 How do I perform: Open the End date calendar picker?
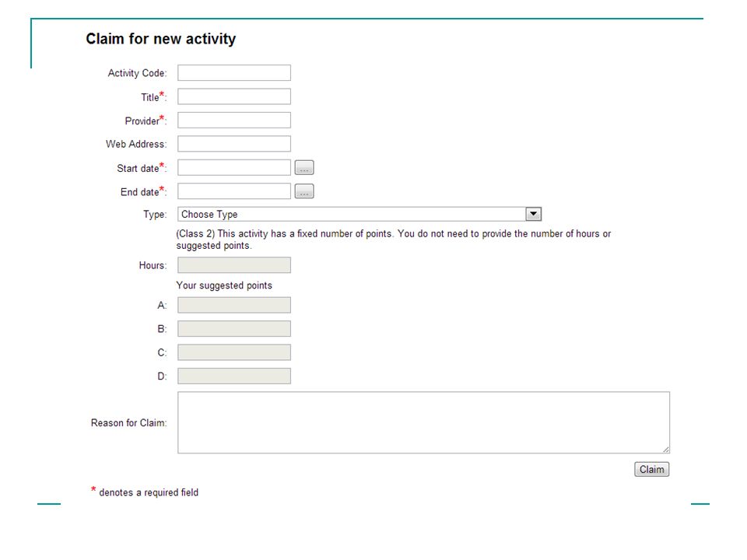pos(304,191)
